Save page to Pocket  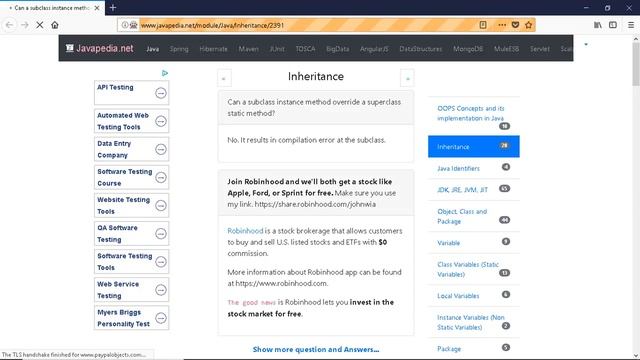pos(515,25)
